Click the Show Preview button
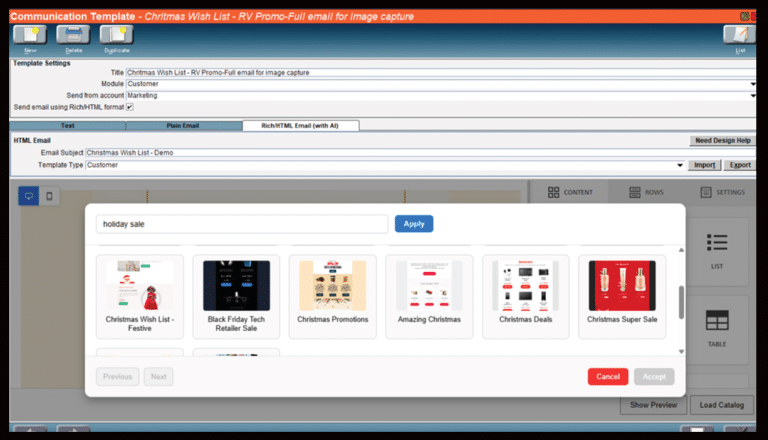The height and width of the screenshot is (440, 768). pos(653,405)
